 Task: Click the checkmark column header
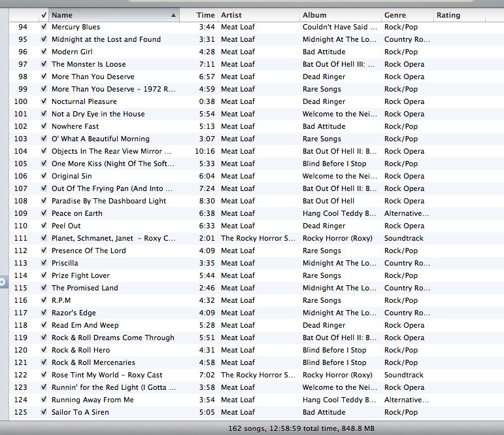44,15
